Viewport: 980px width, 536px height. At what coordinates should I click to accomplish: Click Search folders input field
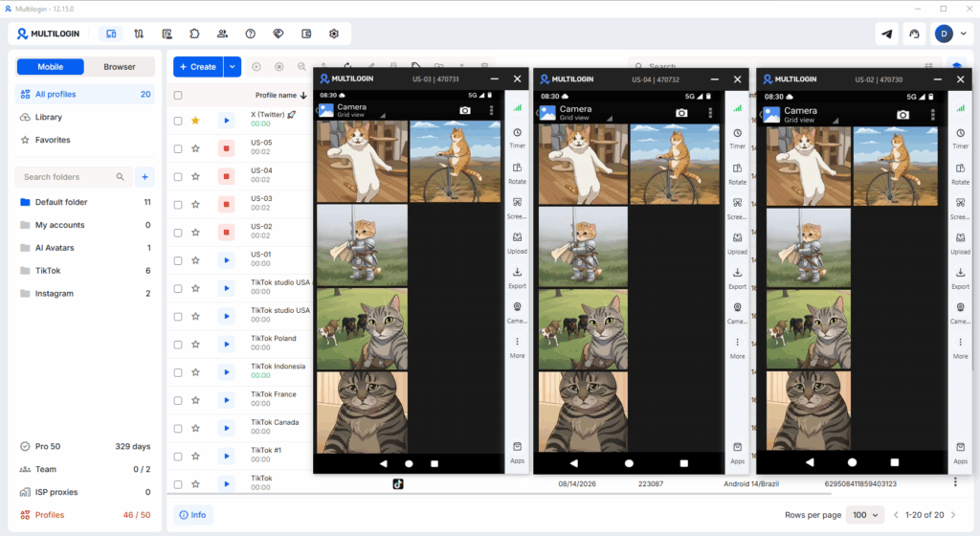(x=74, y=177)
